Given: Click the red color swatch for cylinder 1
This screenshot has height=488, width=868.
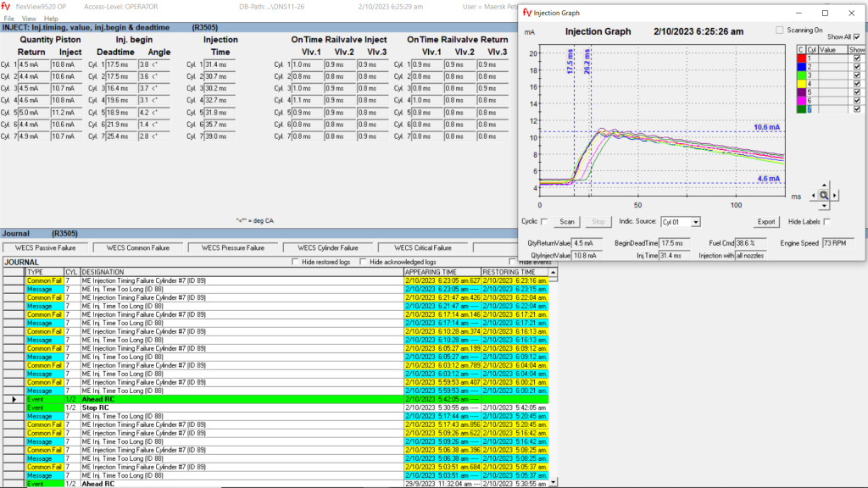Looking at the screenshot, I should 801,60.
